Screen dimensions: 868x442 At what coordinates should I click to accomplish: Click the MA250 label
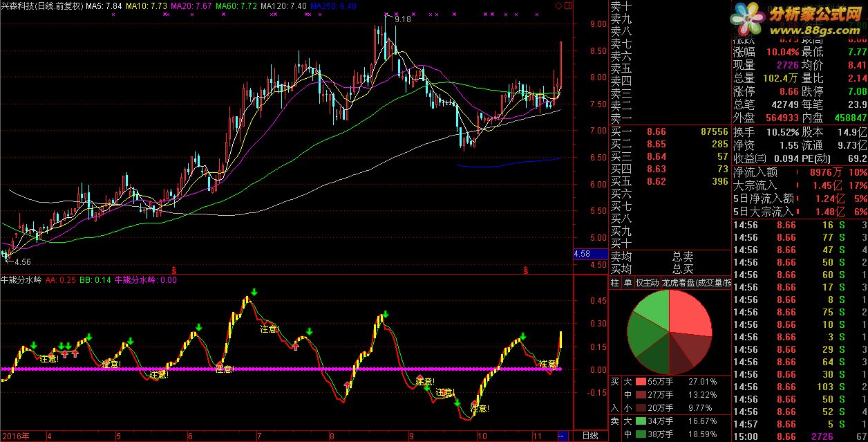click(x=334, y=6)
